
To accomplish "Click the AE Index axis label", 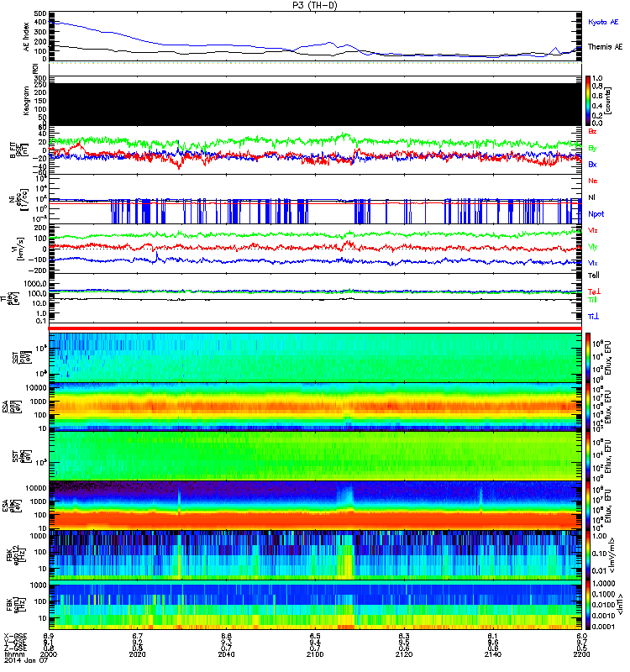I will [26, 37].
